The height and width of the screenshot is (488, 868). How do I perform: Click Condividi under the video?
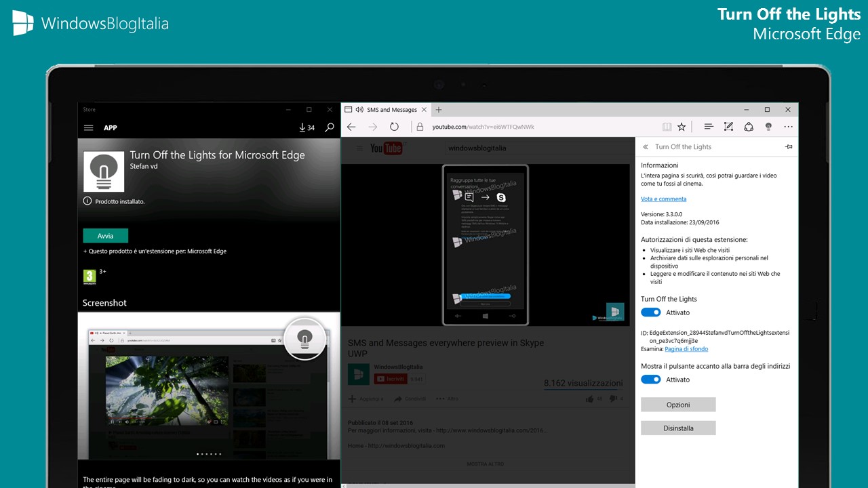point(410,399)
